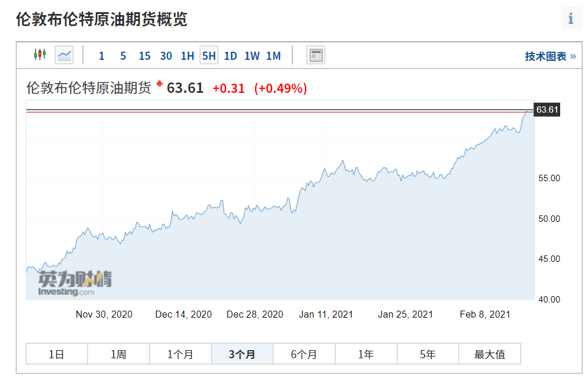This screenshot has width=588, height=378.
Task: Set interval to 1 minute
Action: click(101, 56)
